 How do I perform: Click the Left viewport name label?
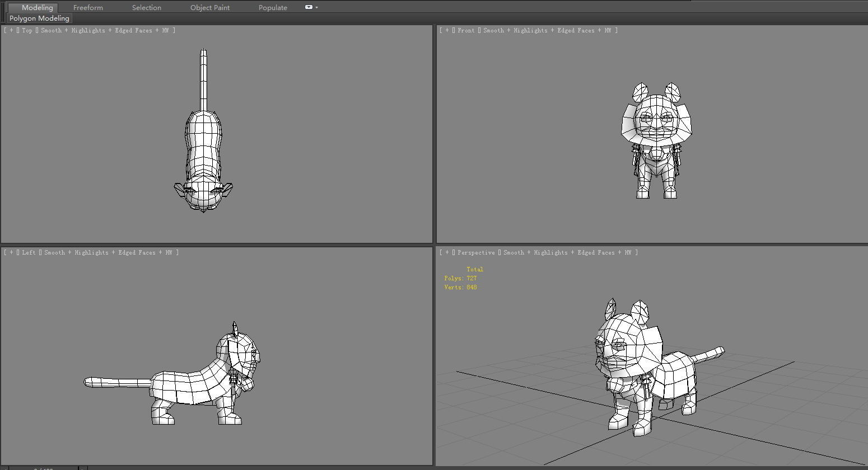[29, 252]
